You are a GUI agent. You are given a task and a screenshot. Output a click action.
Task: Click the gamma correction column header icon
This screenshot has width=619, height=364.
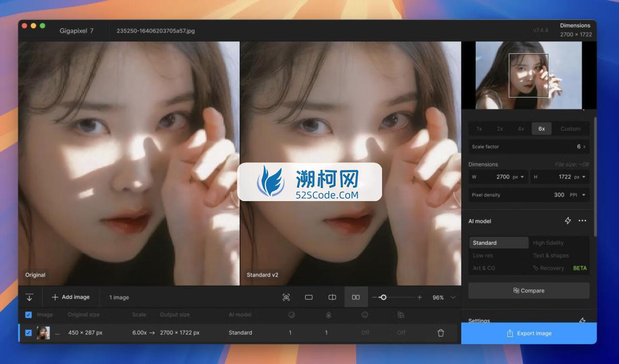click(x=401, y=315)
